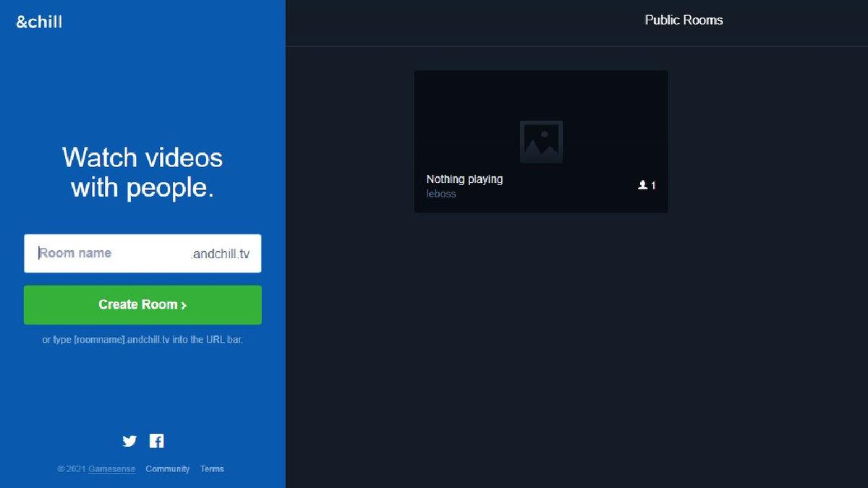This screenshot has width=868, height=488.
Task: Click the 'Nothing playing' room title
Action: click(x=464, y=179)
